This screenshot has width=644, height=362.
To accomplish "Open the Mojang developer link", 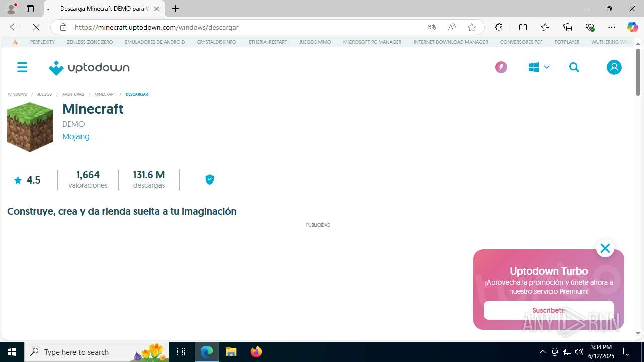I will point(76,136).
